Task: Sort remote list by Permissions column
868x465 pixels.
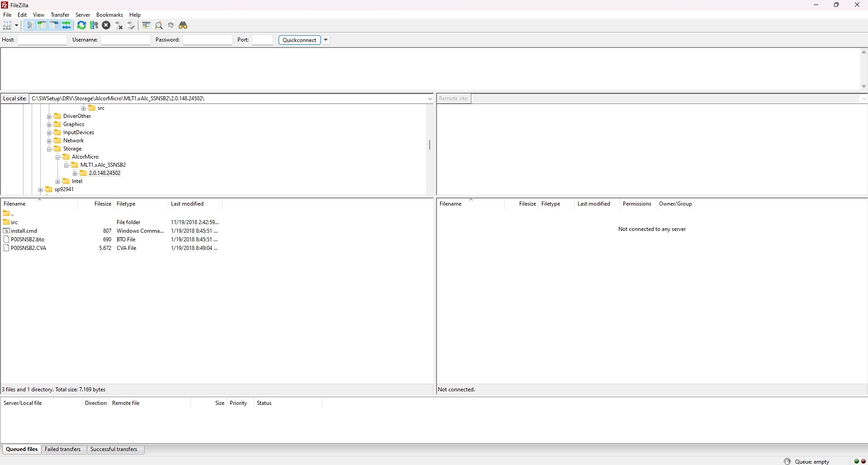Action: tap(637, 204)
